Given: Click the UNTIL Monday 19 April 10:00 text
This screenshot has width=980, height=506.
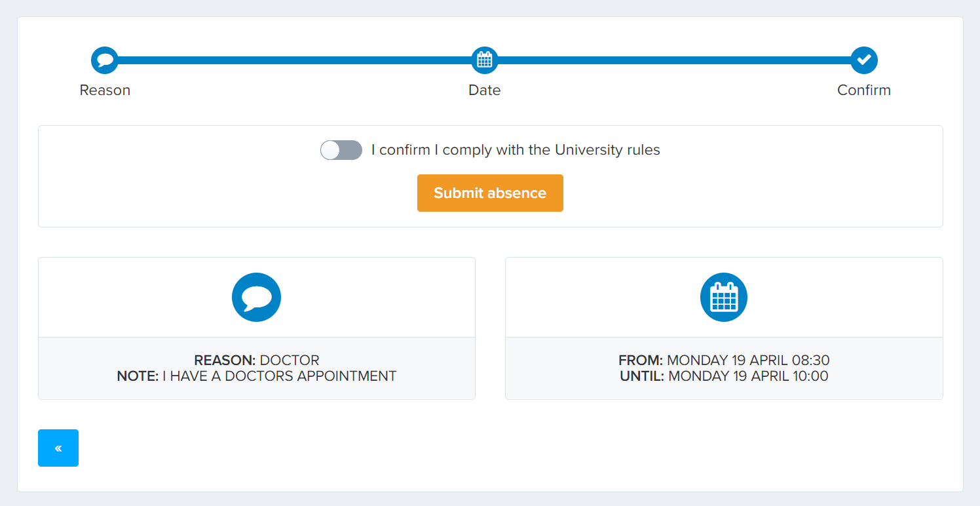Looking at the screenshot, I should pos(724,376).
